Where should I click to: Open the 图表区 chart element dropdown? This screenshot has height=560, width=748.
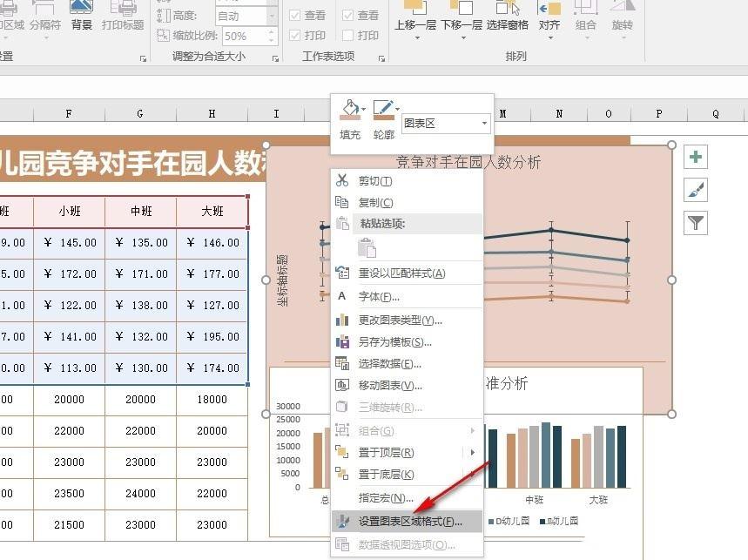point(446,124)
